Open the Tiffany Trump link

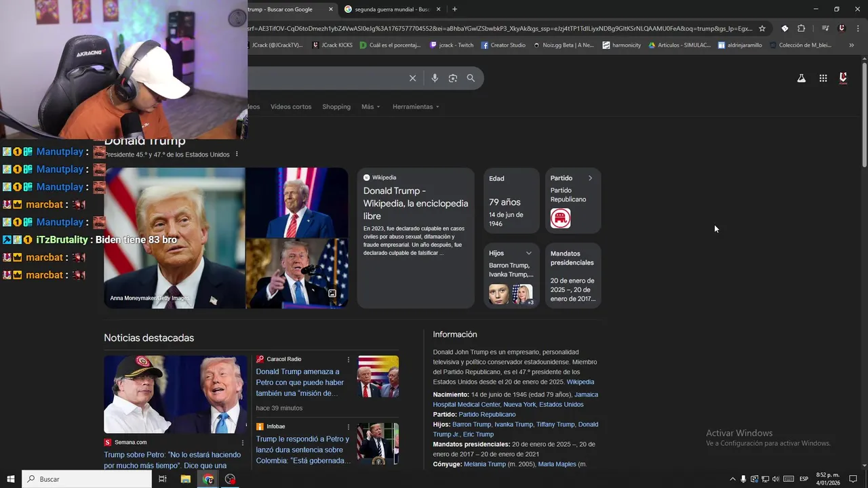(x=555, y=424)
